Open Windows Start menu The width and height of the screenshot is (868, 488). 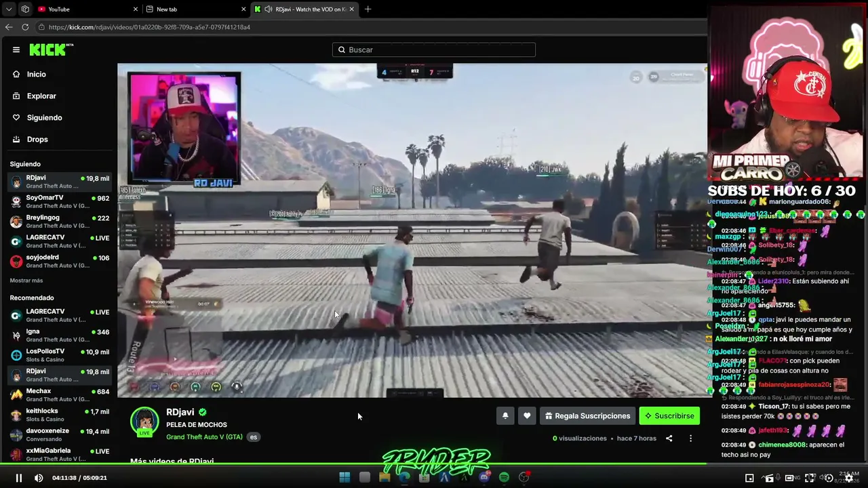pyautogui.click(x=344, y=477)
